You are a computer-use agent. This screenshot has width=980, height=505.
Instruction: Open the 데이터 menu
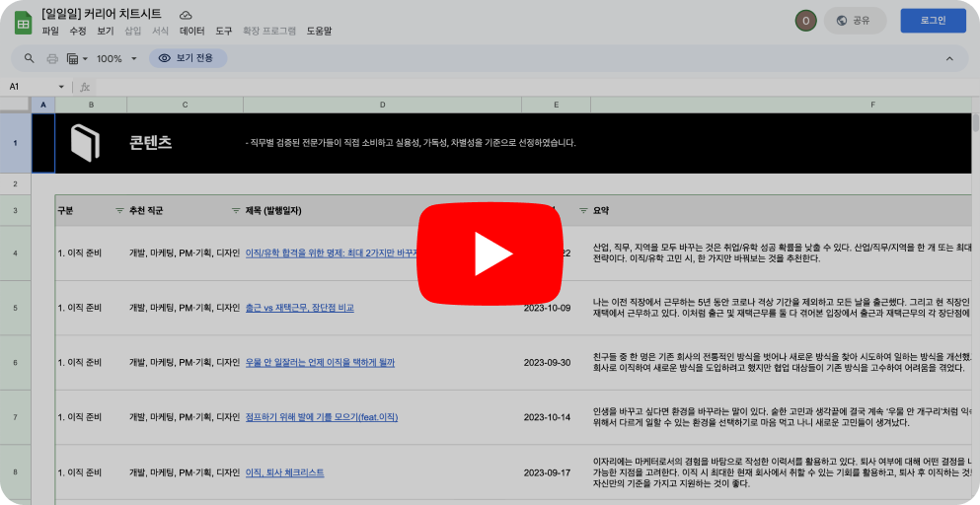pos(191,31)
